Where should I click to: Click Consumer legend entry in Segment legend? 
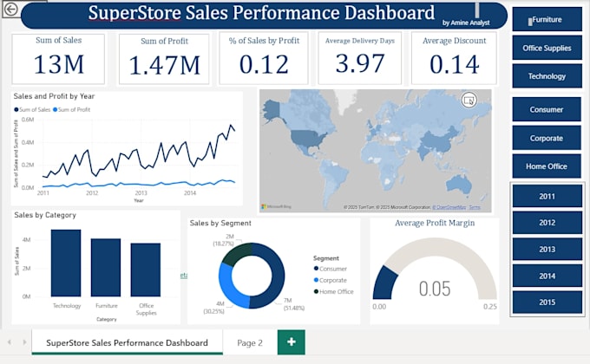[x=330, y=269]
